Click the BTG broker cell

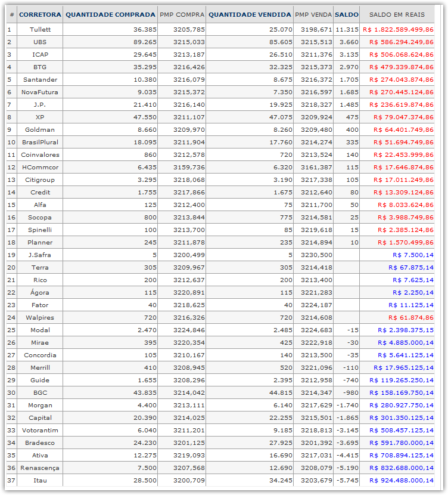(40, 67)
